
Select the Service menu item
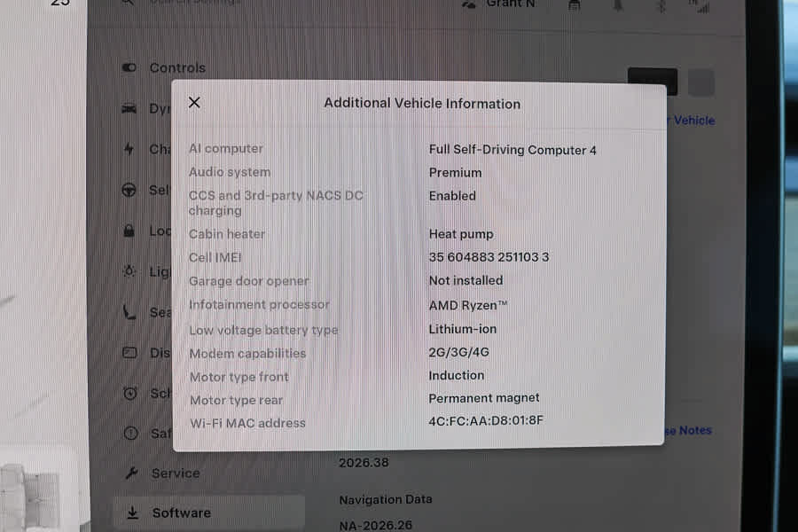(x=176, y=473)
